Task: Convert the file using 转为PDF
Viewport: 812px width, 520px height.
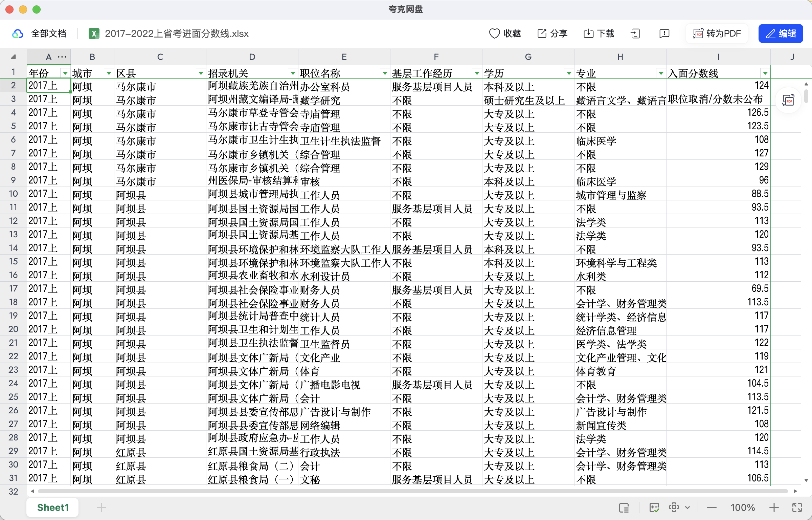Action: [716, 33]
